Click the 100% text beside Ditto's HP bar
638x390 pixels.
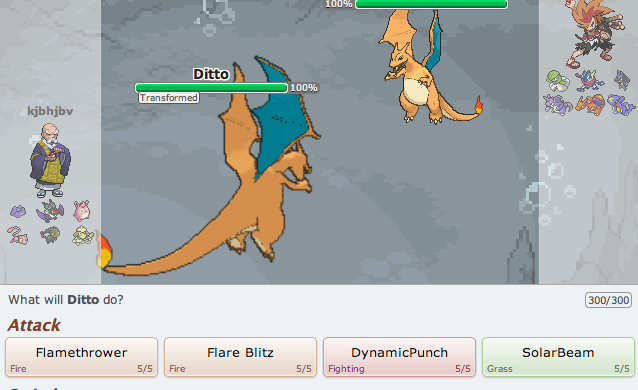304,88
